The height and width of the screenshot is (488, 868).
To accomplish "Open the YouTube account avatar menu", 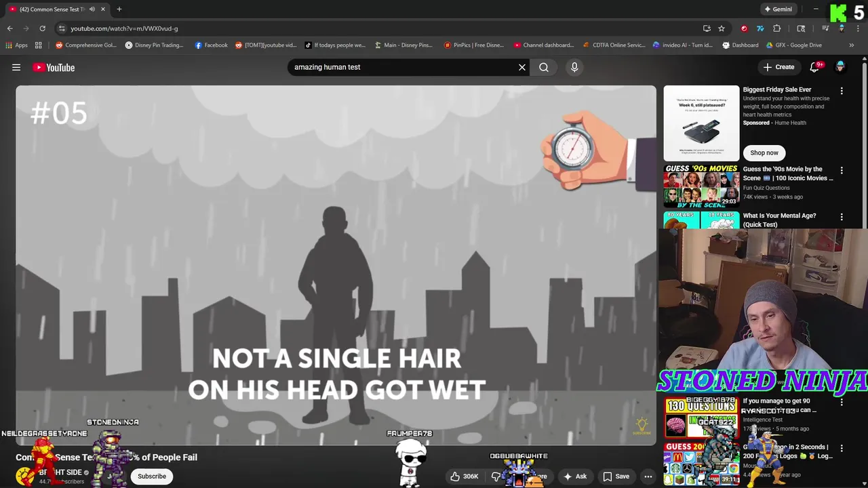I will (840, 66).
